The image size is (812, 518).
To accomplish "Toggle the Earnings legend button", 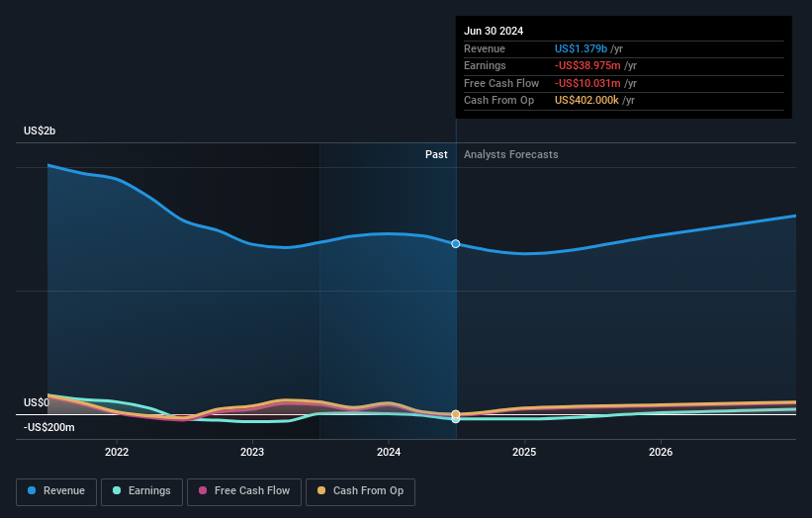I will 141,491.
